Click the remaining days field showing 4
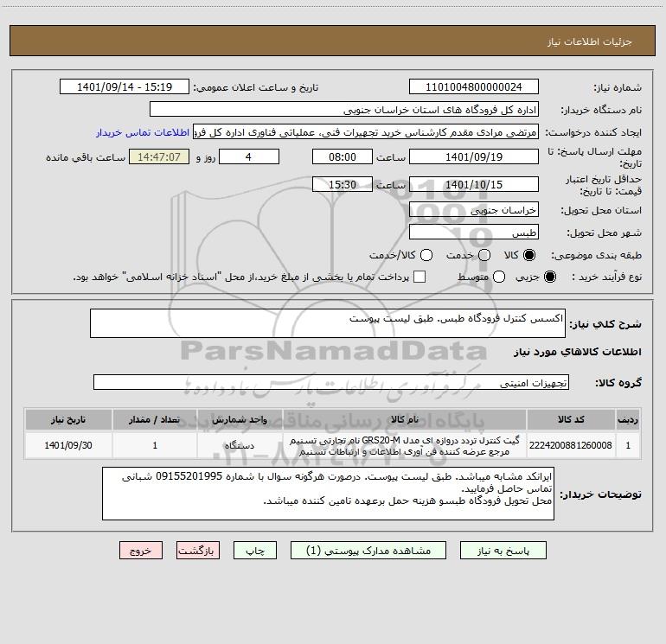Screen dimensions: 666x644 point(249,156)
